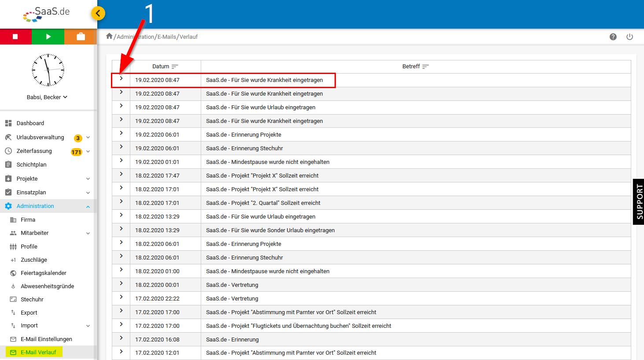Expand Import submenu chevron
This screenshot has width=644, height=360.
click(88, 326)
